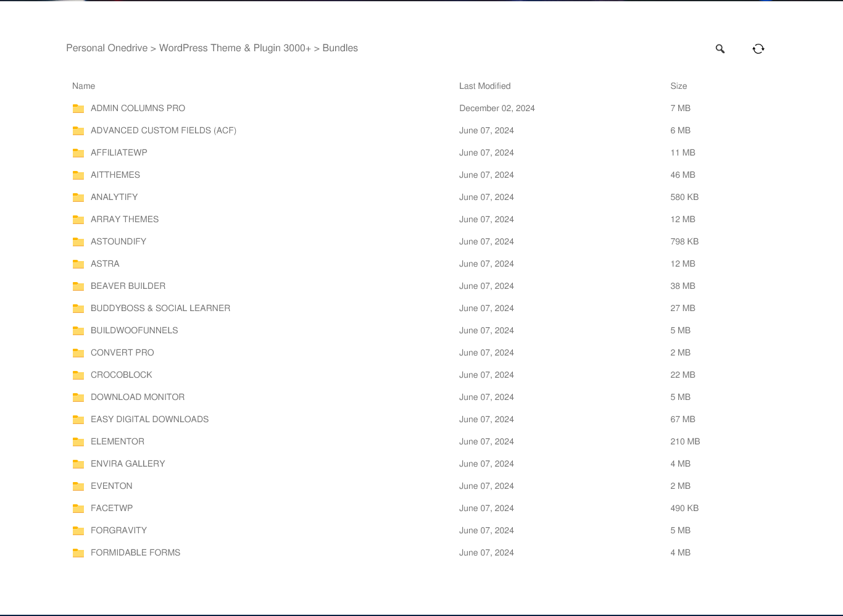The image size is (843, 616).
Task: Click the search magnifier icon
Action: tap(720, 49)
